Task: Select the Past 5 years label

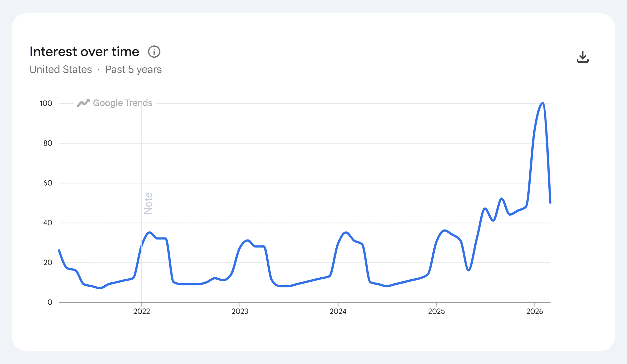Action: point(133,69)
